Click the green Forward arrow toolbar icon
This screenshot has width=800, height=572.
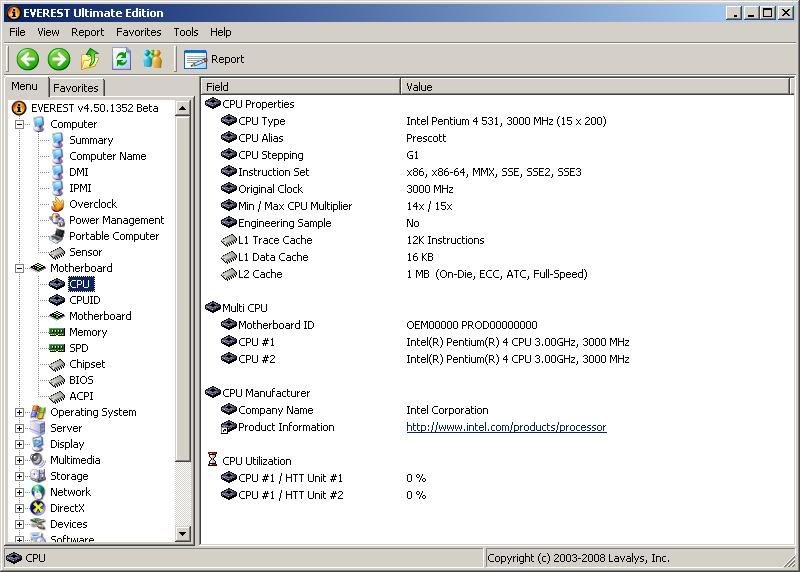click(x=59, y=59)
